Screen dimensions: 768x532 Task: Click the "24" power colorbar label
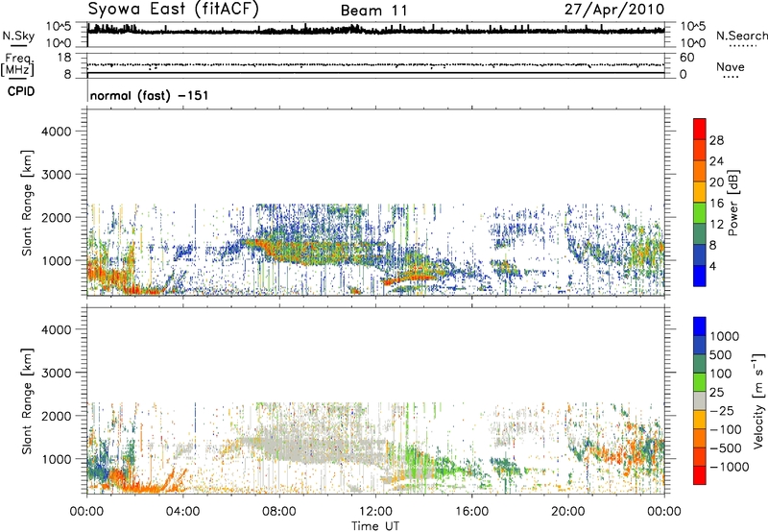pyautogui.click(x=716, y=161)
